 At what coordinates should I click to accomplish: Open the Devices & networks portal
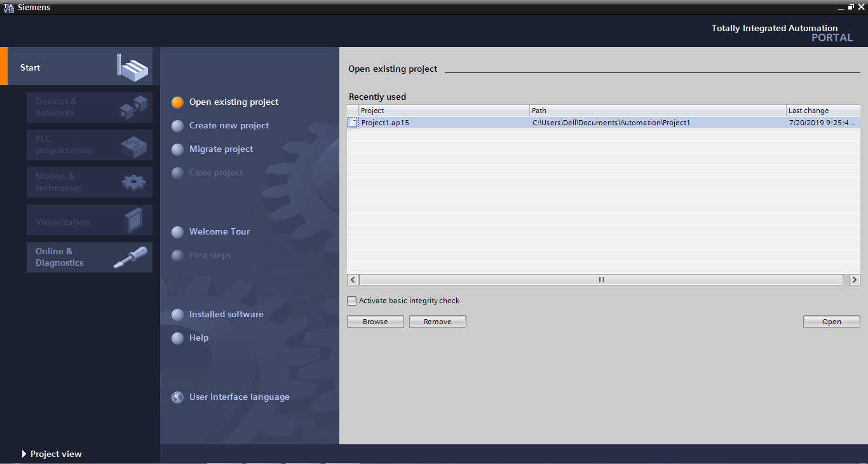(x=90, y=107)
